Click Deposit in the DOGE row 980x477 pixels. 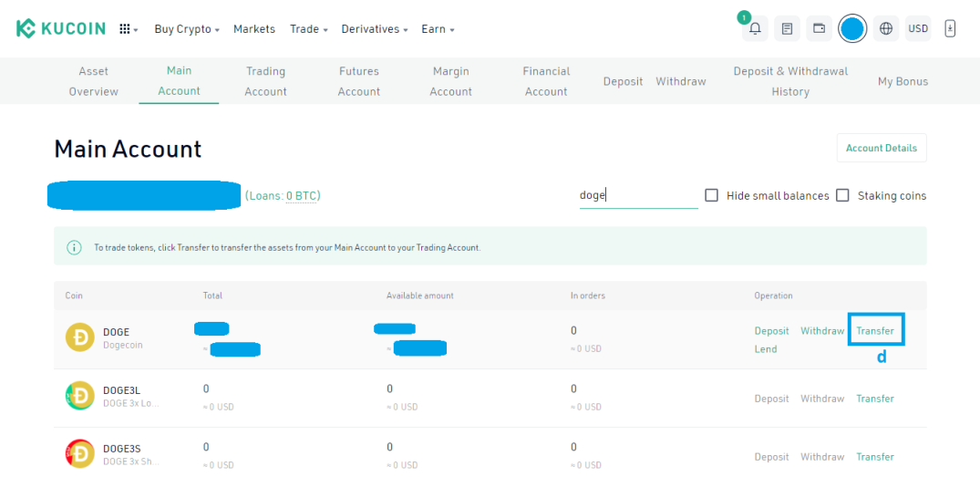[771, 331]
